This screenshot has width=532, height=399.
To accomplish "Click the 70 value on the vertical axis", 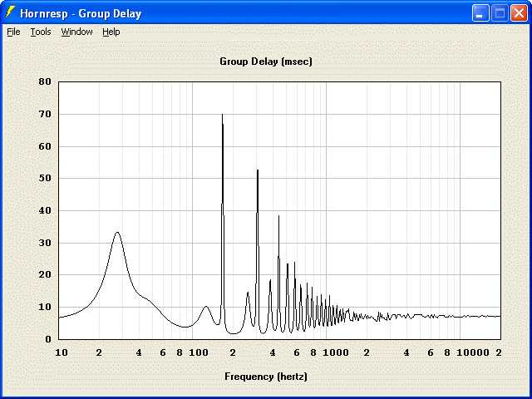I will 45,115.
